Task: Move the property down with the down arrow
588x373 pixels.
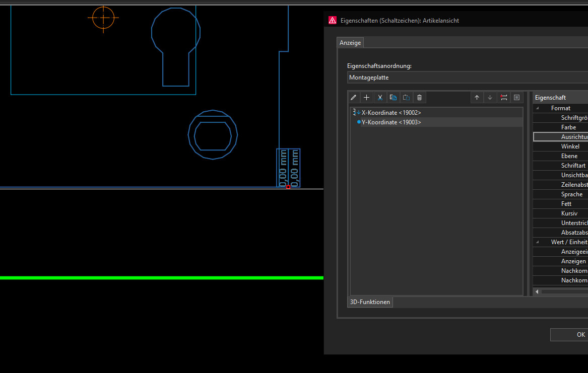Action: pos(490,97)
